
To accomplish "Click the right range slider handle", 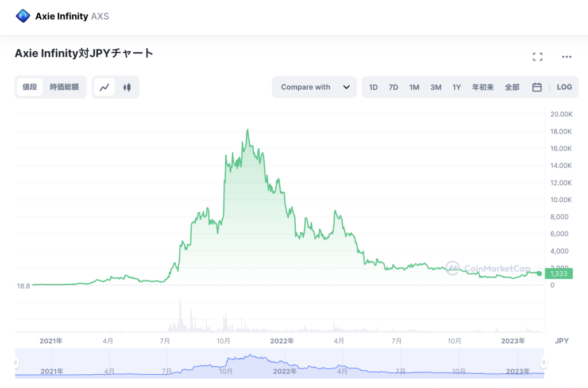I will pyautogui.click(x=543, y=362).
